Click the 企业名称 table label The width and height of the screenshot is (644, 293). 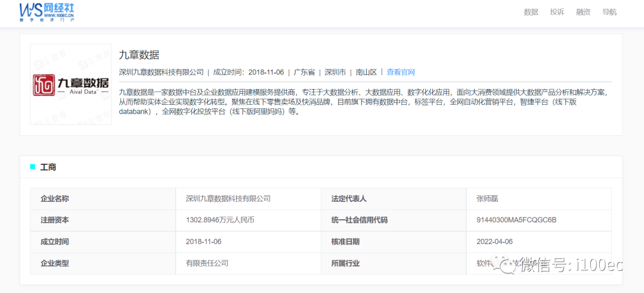(x=55, y=199)
